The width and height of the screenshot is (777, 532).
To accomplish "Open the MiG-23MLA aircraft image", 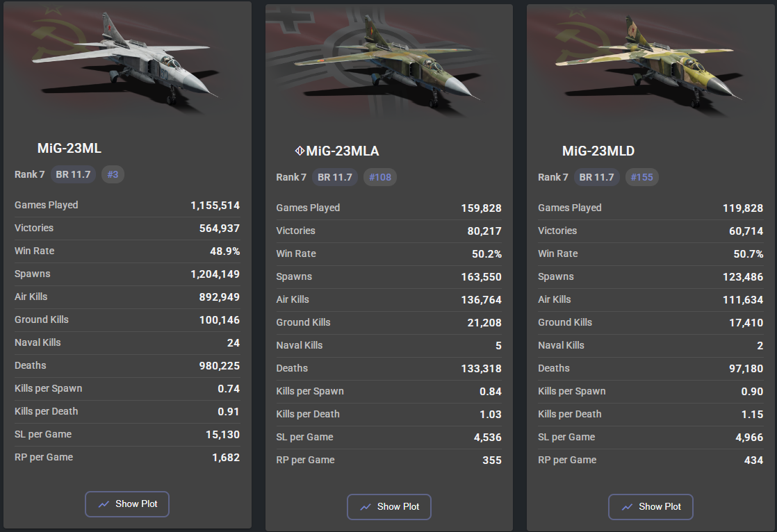I will coord(389,63).
